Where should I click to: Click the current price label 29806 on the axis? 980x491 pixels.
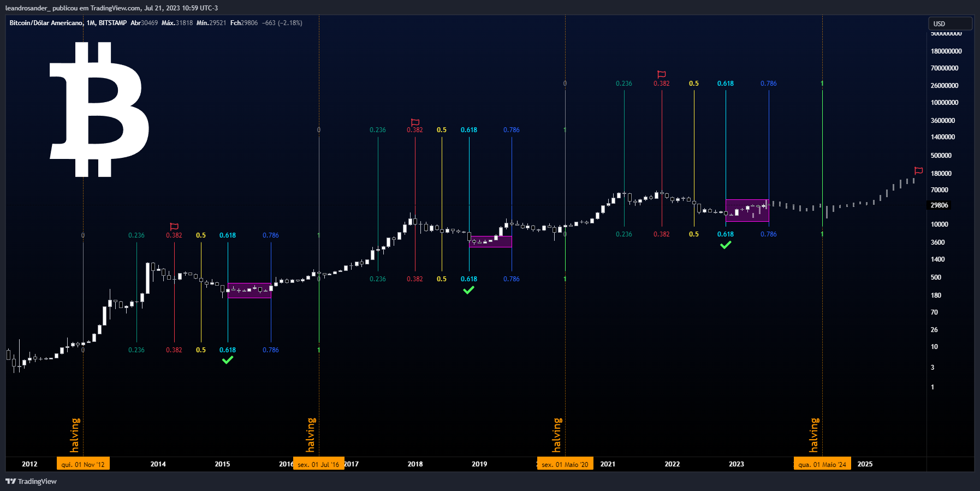(x=939, y=205)
